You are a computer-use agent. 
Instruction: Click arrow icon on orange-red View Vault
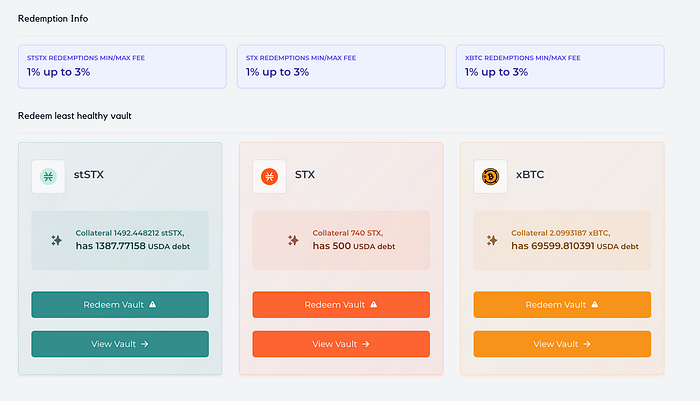(366, 344)
